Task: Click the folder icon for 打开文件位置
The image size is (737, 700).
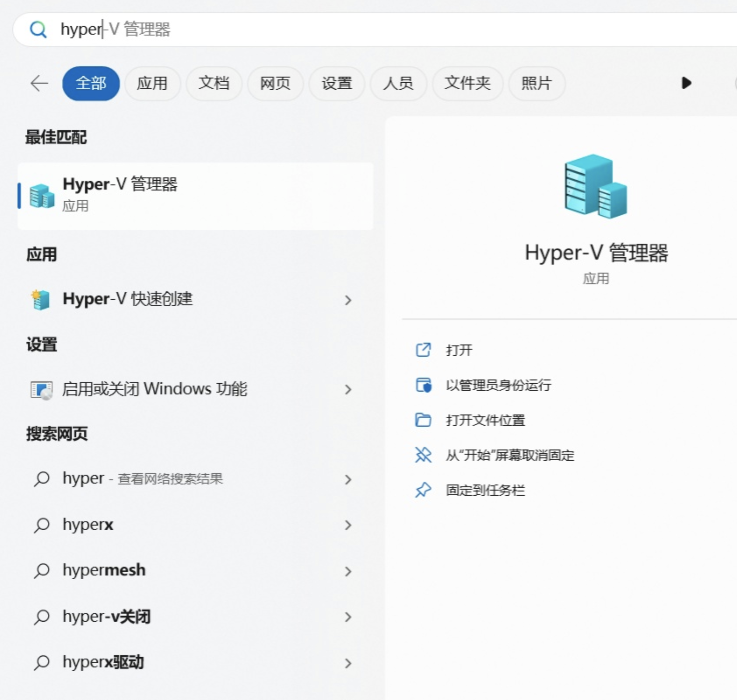Action: tap(423, 420)
